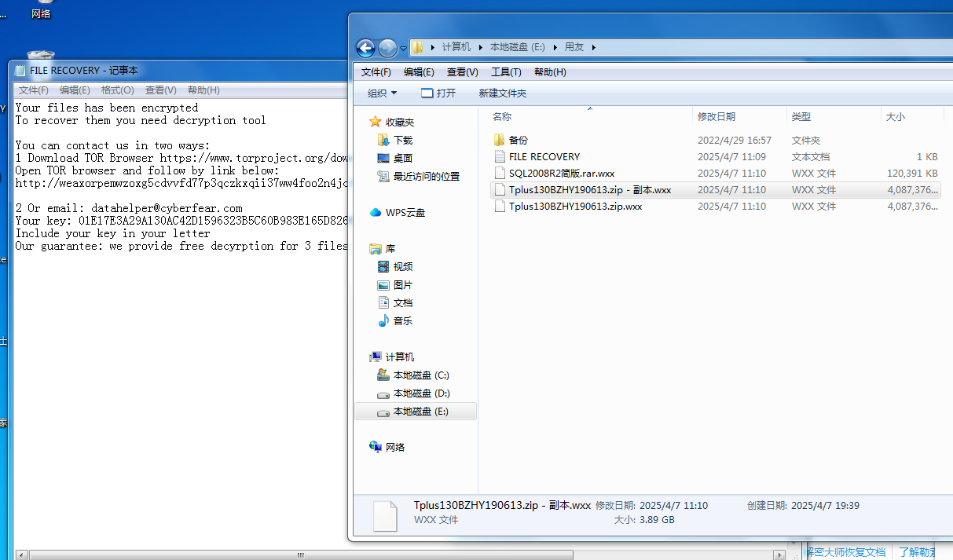The image size is (953, 560).
Task: Open Notepad's 格式(O) menu
Action: pyautogui.click(x=117, y=90)
